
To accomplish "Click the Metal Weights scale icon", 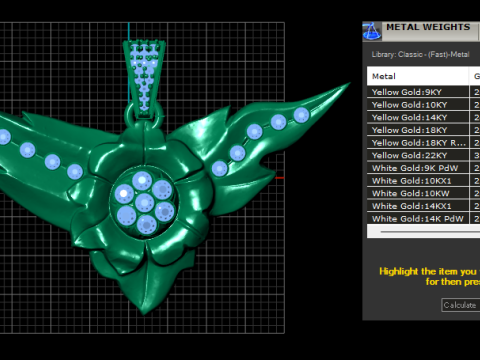I will click(372, 31).
